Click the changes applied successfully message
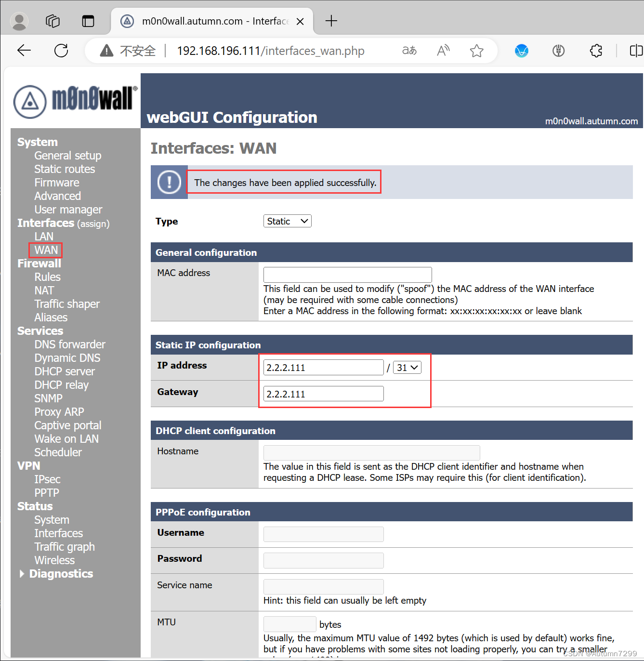Viewport: 644px width, 661px height. click(x=285, y=183)
